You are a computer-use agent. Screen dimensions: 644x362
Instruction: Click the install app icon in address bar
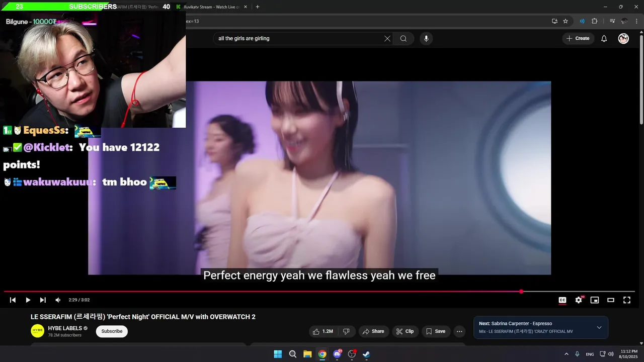point(554,21)
